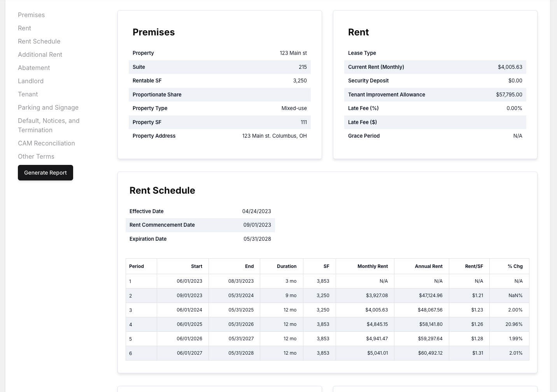Open Default, Notices, and Termination link
The height and width of the screenshot is (392, 557).
click(x=49, y=125)
